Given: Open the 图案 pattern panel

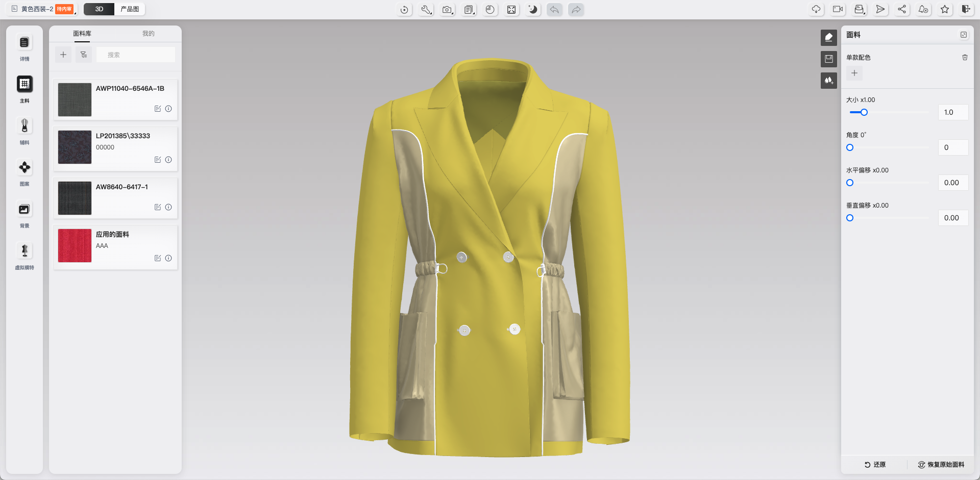Looking at the screenshot, I should point(24,168).
